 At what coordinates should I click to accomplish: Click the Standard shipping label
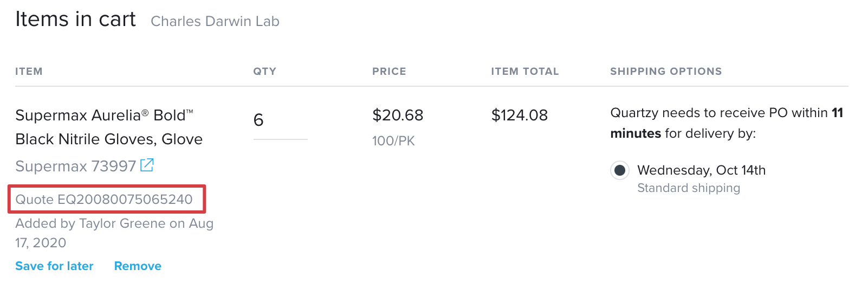click(x=689, y=188)
